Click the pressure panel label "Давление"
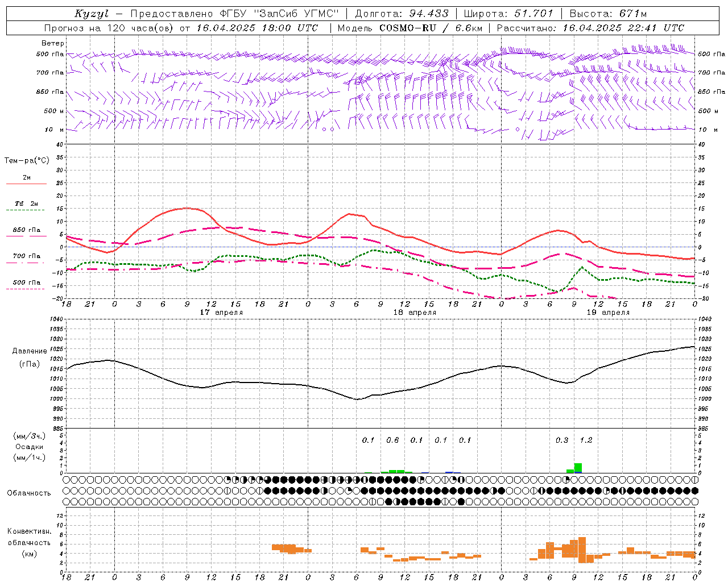The width and height of the screenshot is (728, 582). click(30, 351)
